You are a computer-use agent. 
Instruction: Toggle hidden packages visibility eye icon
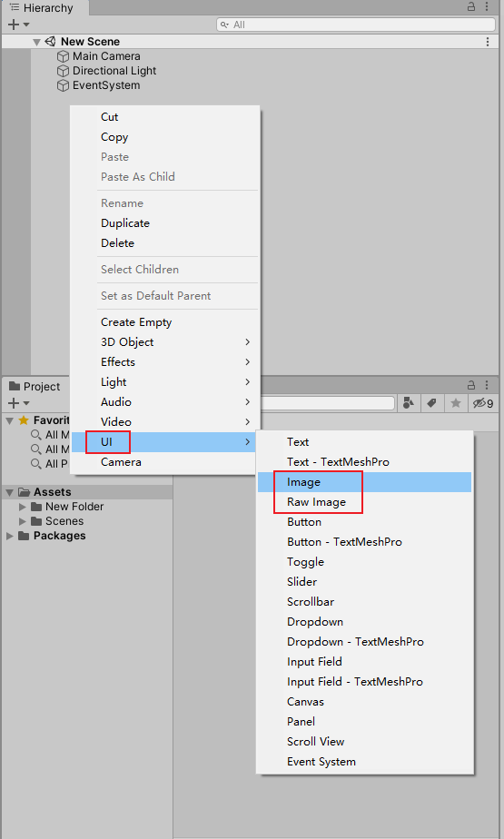tap(483, 403)
